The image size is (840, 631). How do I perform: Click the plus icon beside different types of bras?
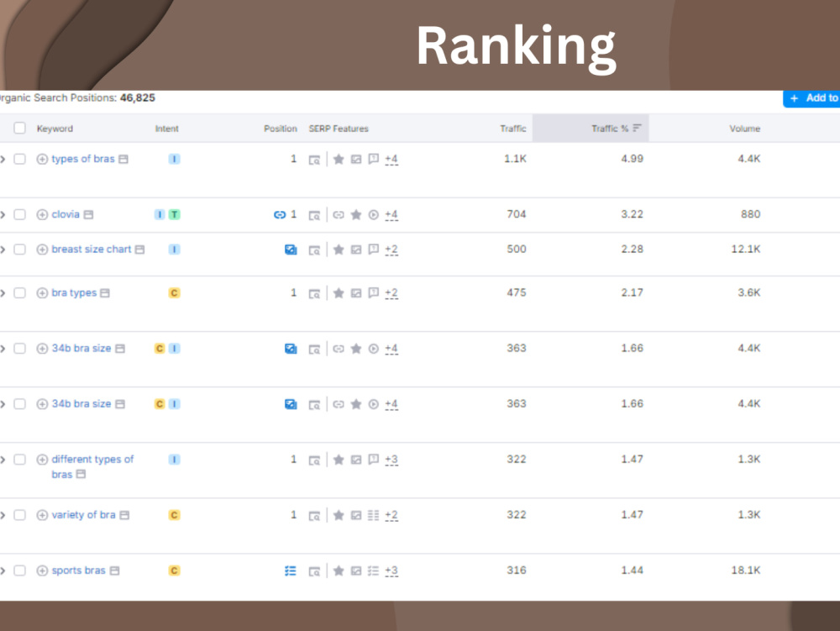[42, 460]
